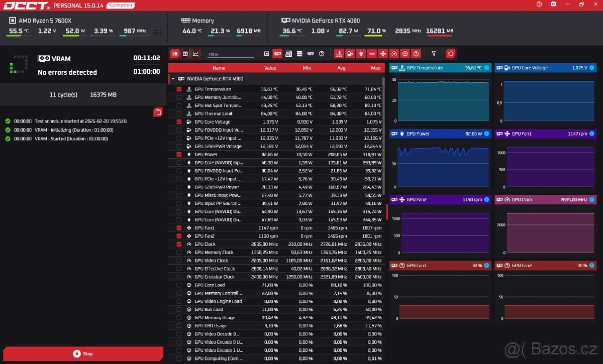Open the help icon in title bar
The image size is (603, 364).
click(539, 4)
